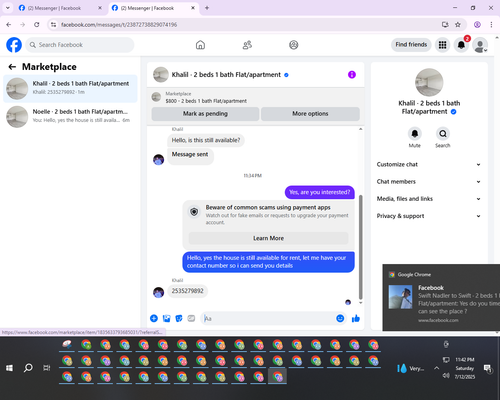Search in conversation magnifier icon
The height and width of the screenshot is (400, 500).
click(443, 134)
